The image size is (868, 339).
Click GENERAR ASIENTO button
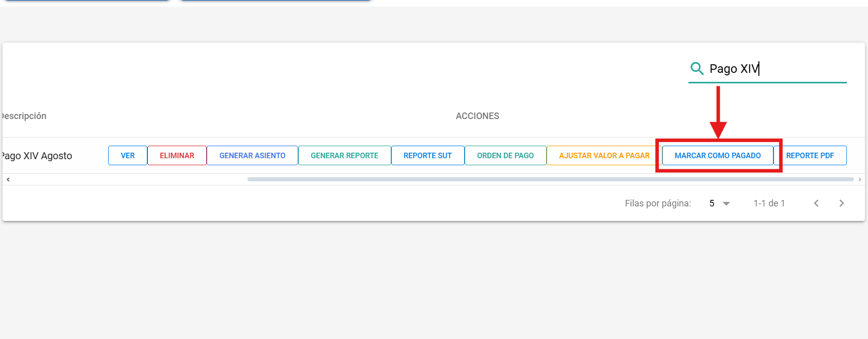coord(252,156)
